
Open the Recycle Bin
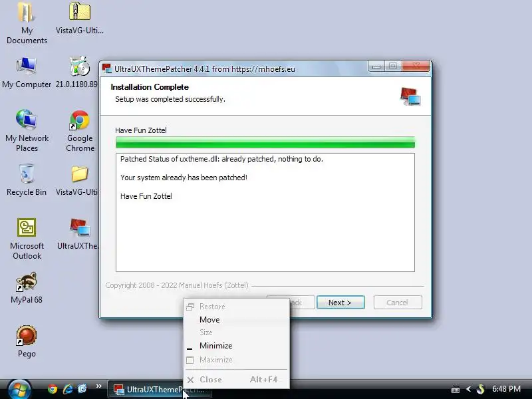click(x=27, y=180)
